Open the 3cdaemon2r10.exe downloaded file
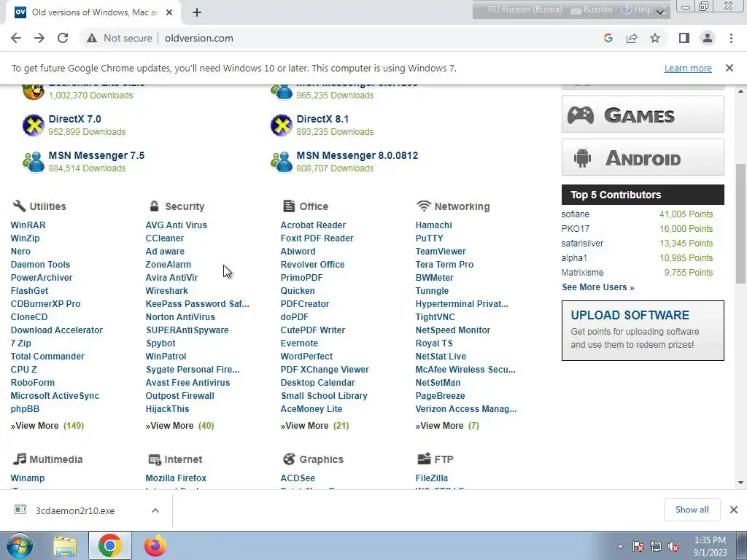 75,510
